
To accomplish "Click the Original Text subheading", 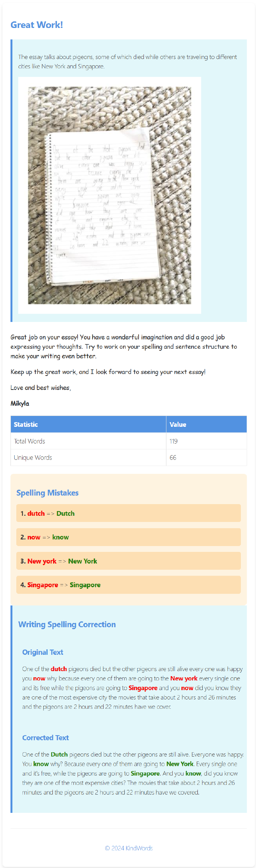I will (x=43, y=652).
